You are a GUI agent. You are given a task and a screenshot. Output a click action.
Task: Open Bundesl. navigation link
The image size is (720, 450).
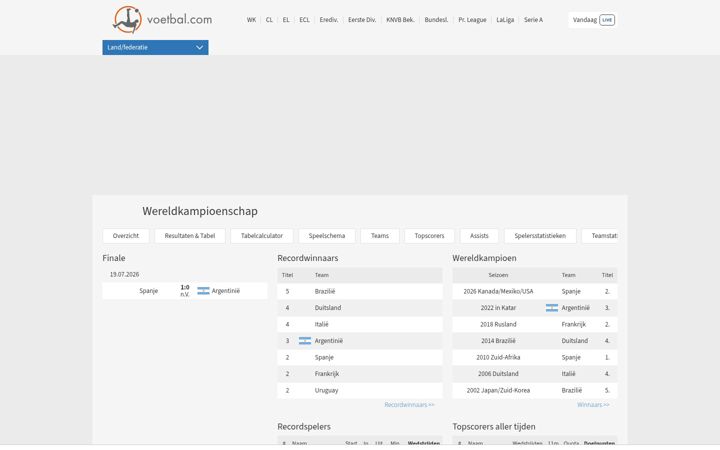[x=436, y=20]
